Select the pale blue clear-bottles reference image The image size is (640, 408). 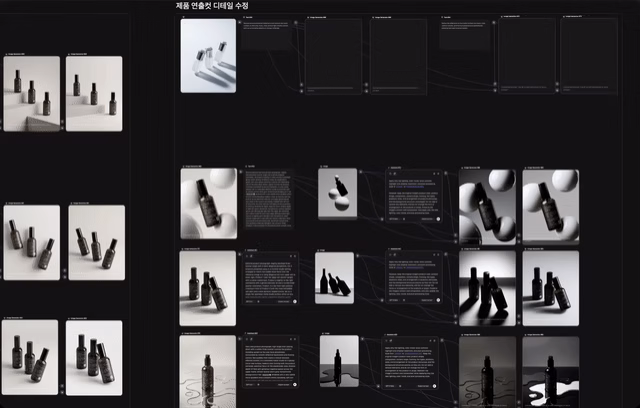point(208,56)
